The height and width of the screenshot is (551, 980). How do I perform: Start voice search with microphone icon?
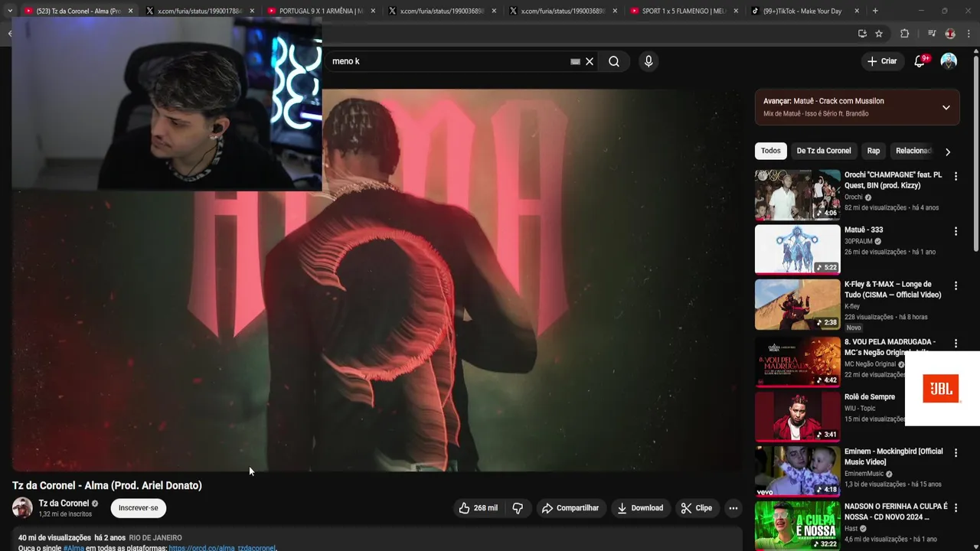click(x=648, y=61)
